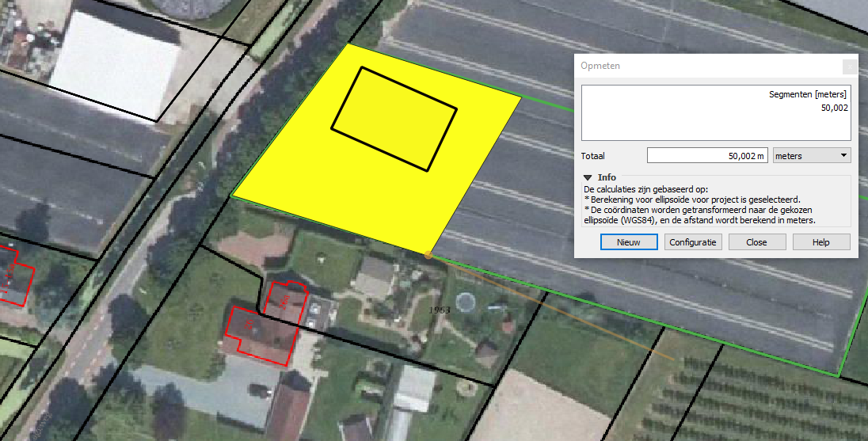Close the Opmeten dialog via X

click(x=850, y=67)
